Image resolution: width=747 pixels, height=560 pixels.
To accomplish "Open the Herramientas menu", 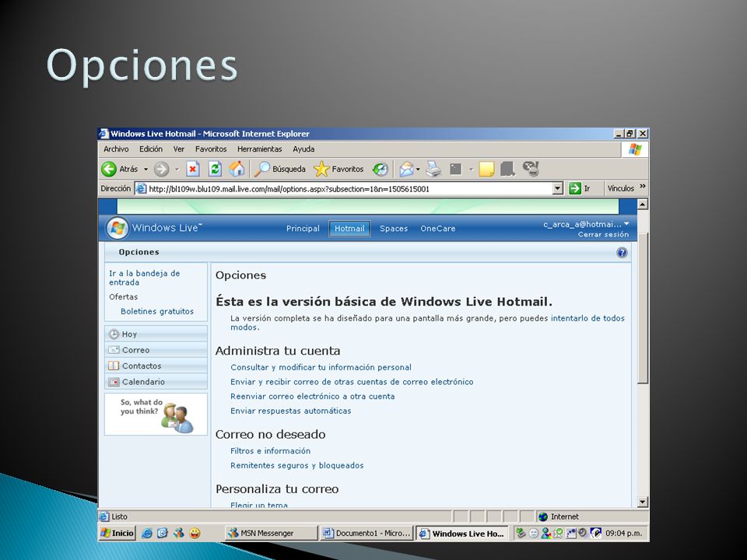I will point(260,149).
